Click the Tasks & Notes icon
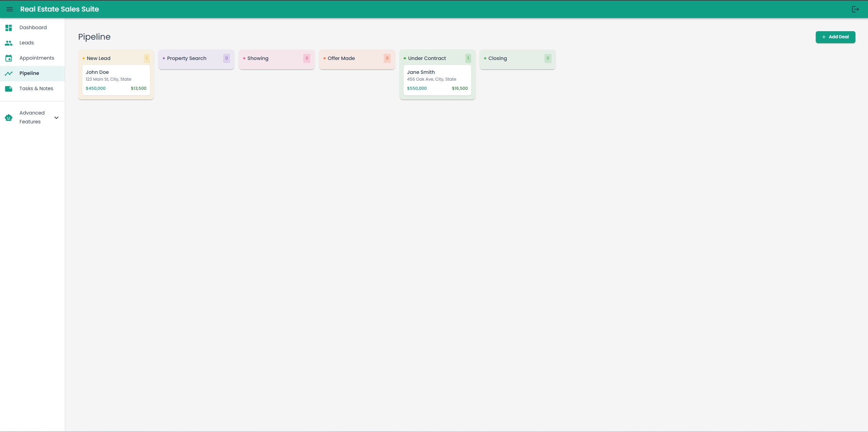The height and width of the screenshot is (432, 868). 8,89
